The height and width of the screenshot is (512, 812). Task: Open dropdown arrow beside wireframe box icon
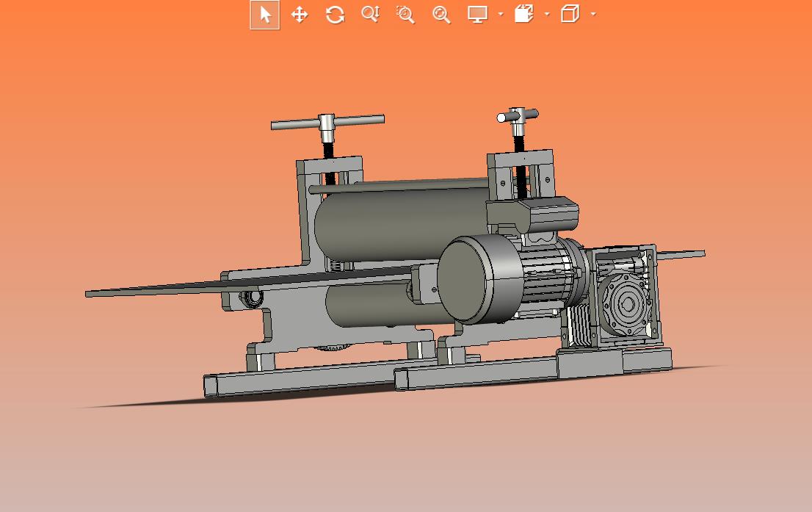[x=593, y=14]
